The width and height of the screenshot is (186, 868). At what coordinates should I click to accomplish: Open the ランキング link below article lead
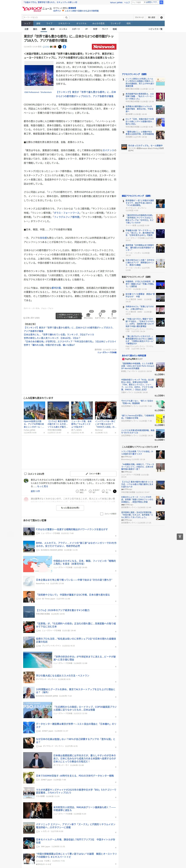click(86, 94)
